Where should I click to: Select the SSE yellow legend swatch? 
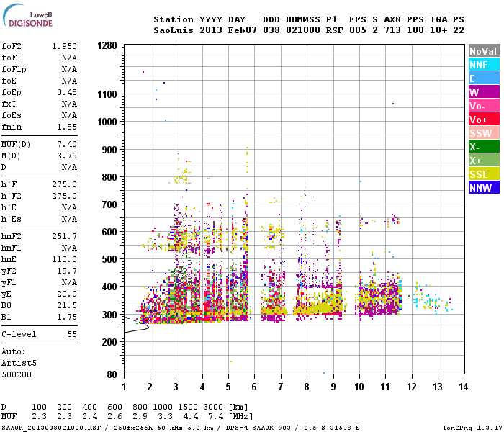click(x=484, y=174)
